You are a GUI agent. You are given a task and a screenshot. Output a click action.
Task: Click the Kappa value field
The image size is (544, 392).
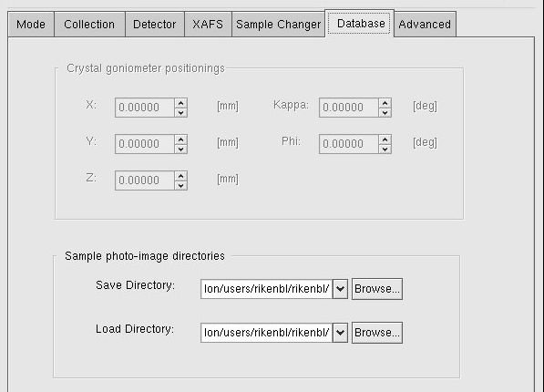coord(349,108)
